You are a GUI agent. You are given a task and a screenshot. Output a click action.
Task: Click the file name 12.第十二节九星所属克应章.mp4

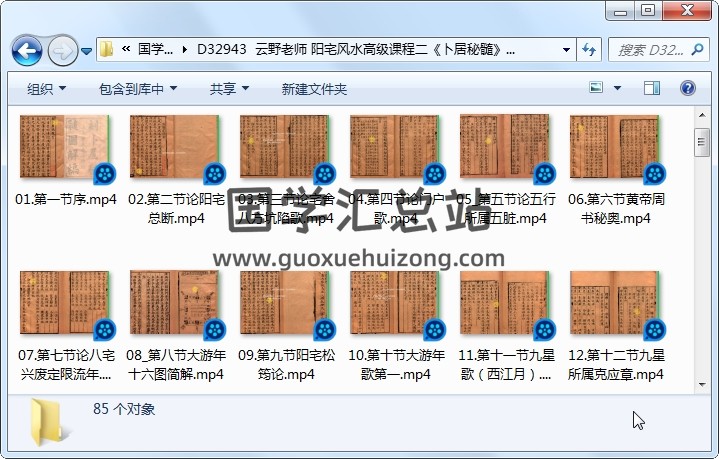(x=616, y=365)
